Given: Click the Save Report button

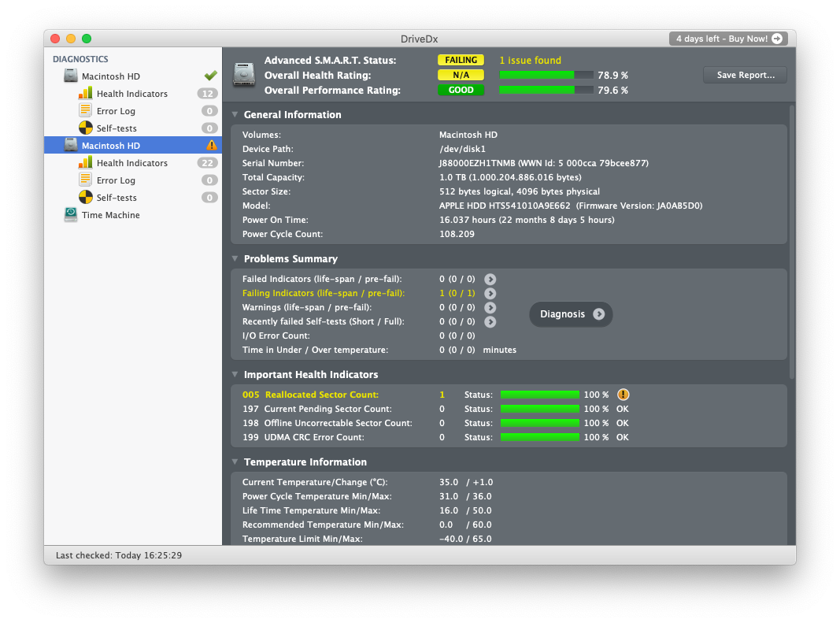Looking at the screenshot, I should coord(745,76).
